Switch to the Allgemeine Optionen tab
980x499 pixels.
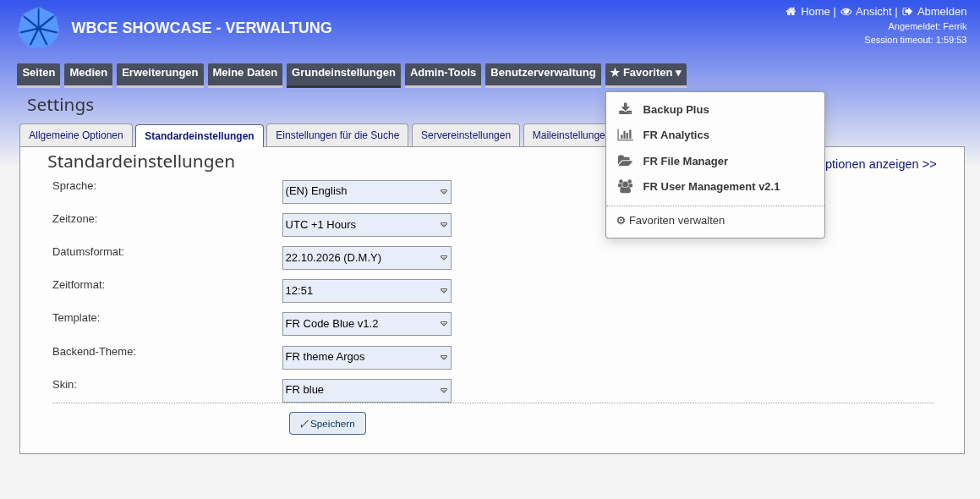pyautogui.click(x=76, y=135)
